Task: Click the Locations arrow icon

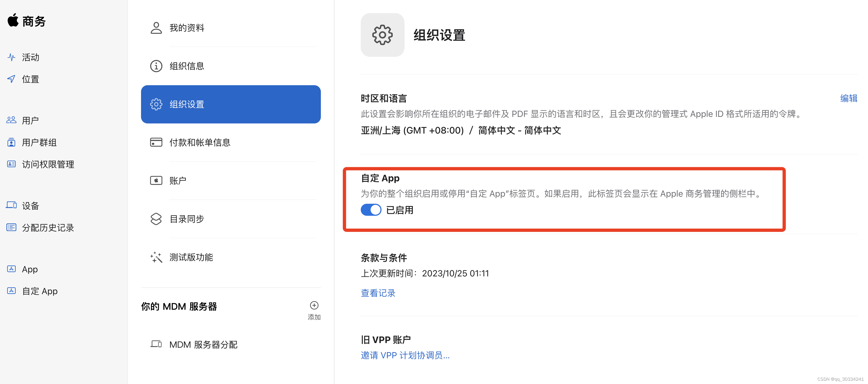Action: click(x=11, y=79)
